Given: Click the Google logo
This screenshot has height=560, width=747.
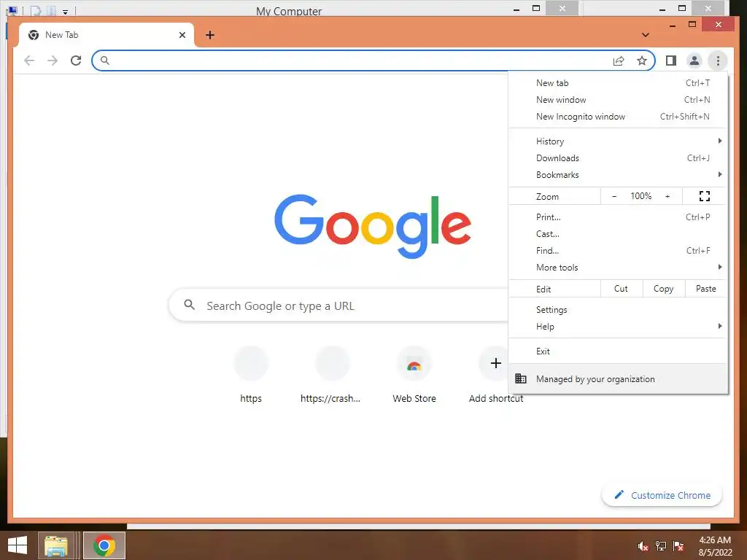Looking at the screenshot, I should coord(373,226).
